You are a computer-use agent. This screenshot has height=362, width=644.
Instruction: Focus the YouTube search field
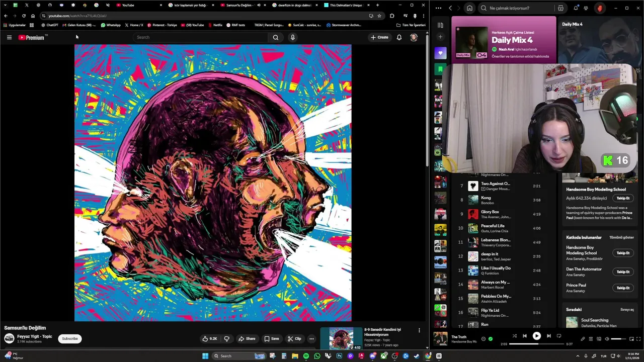200,37
